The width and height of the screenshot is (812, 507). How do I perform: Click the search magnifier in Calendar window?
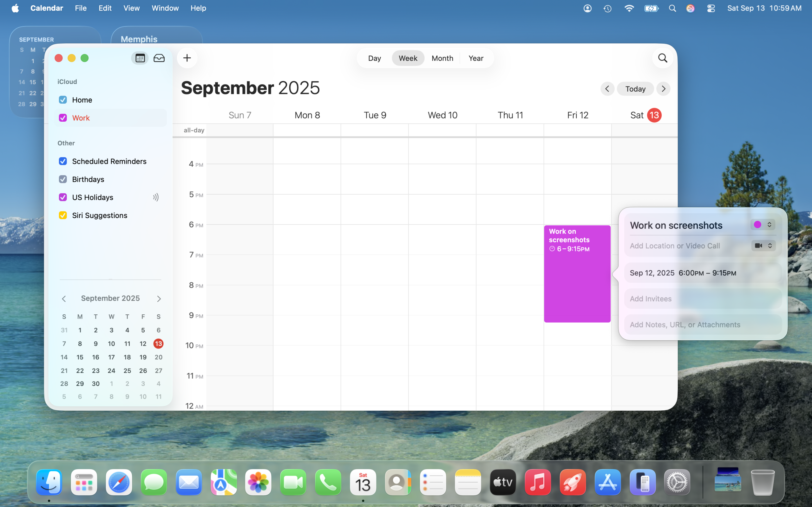click(662, 58)
